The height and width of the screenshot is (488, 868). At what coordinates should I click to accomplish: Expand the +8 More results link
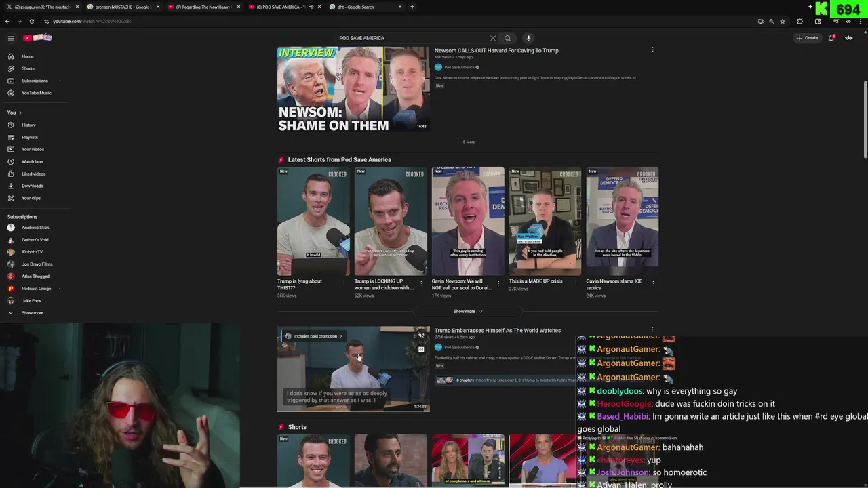(x=468, y=142)
